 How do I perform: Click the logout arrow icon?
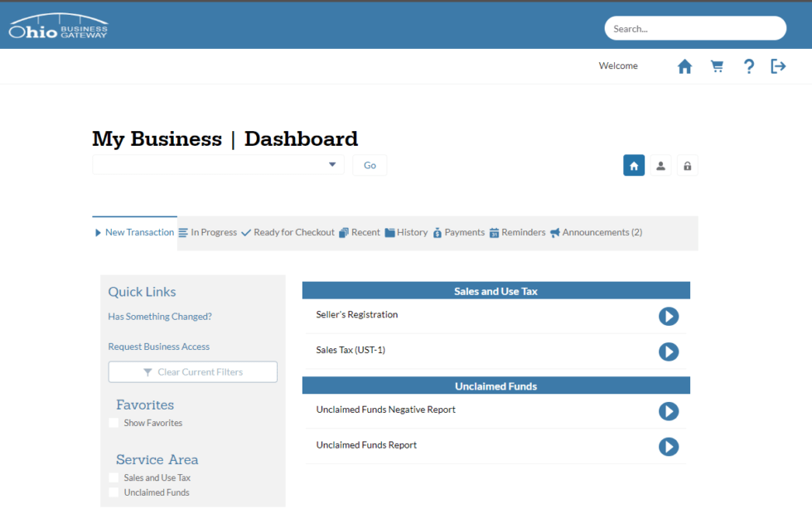coord(778,66)
